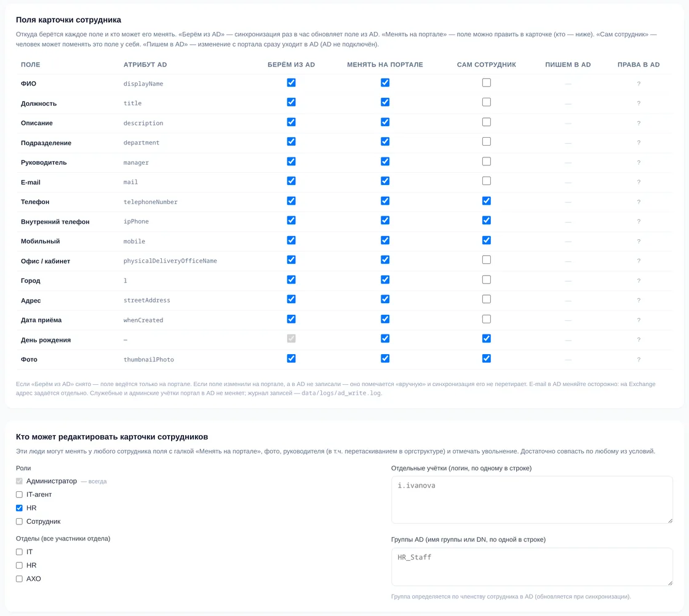Click the «Права в AD» question mark for Город
The image size is (689, 616).
point(639,280)
